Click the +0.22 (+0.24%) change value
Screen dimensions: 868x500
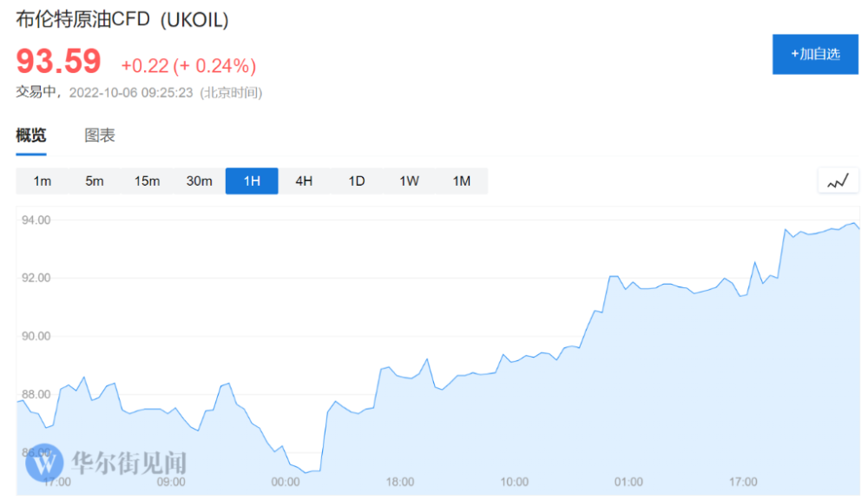coord(188,65)
